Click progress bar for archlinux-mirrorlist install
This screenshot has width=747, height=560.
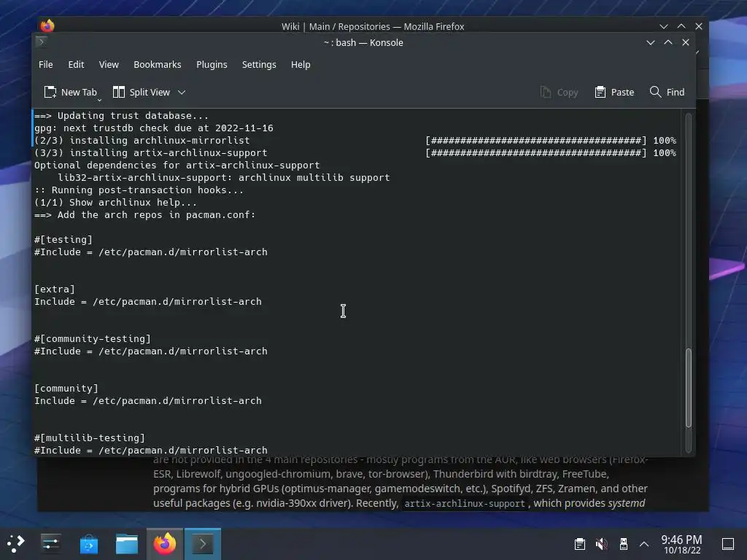536,141
